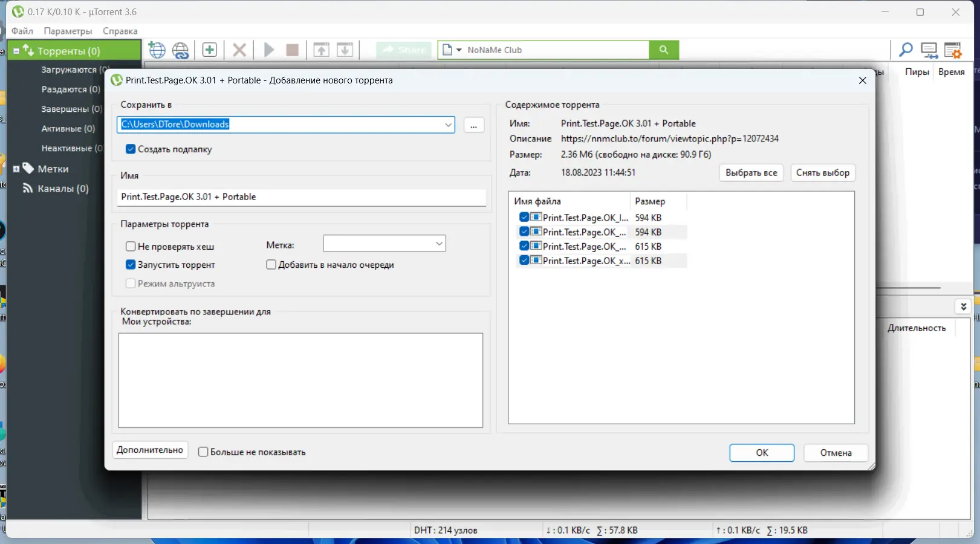Enable the Не проверять хеш option

pos(131,246)
